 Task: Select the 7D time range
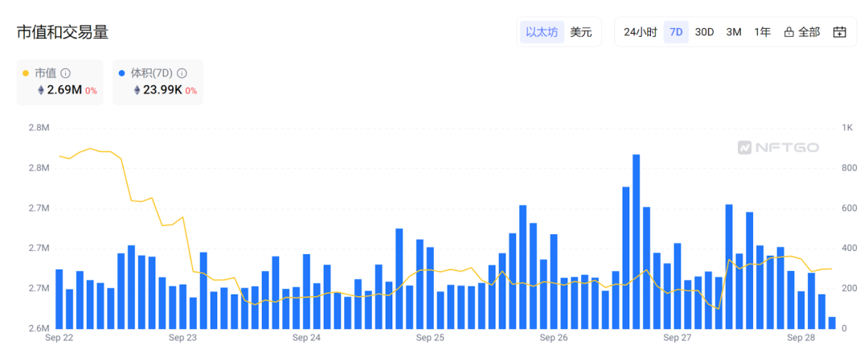pyautogui.click(x=676, y=32)
